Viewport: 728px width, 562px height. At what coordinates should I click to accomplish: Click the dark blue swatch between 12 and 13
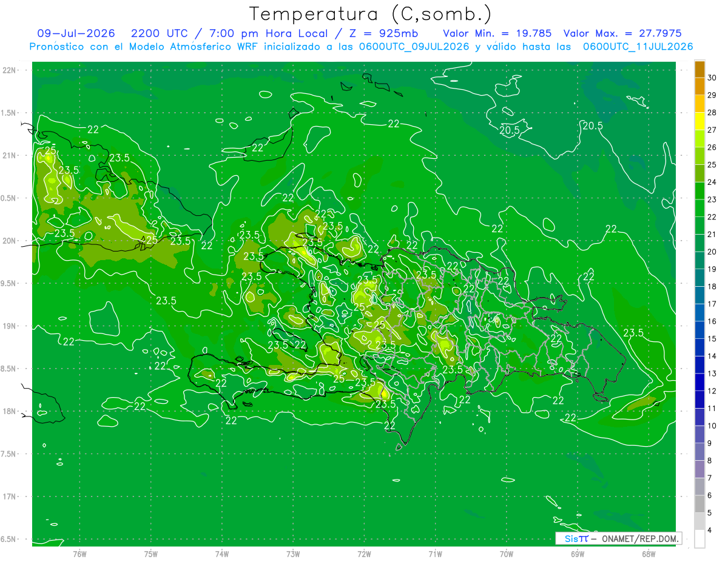point(699,383)
